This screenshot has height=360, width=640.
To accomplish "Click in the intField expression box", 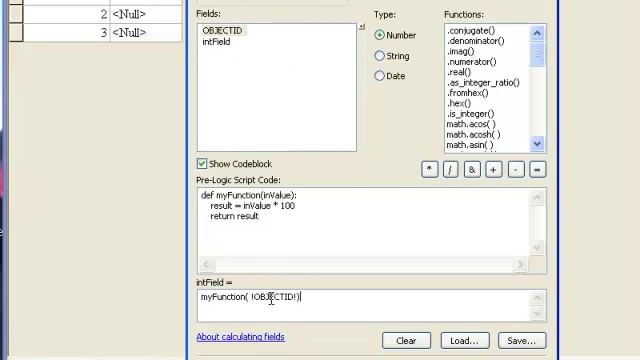I will coord(363,306).
